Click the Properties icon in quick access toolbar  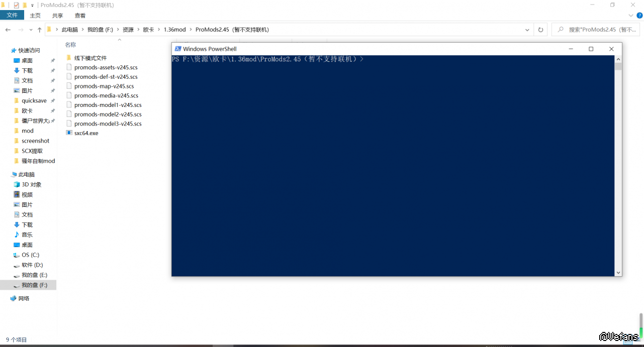tap(16, 5)
